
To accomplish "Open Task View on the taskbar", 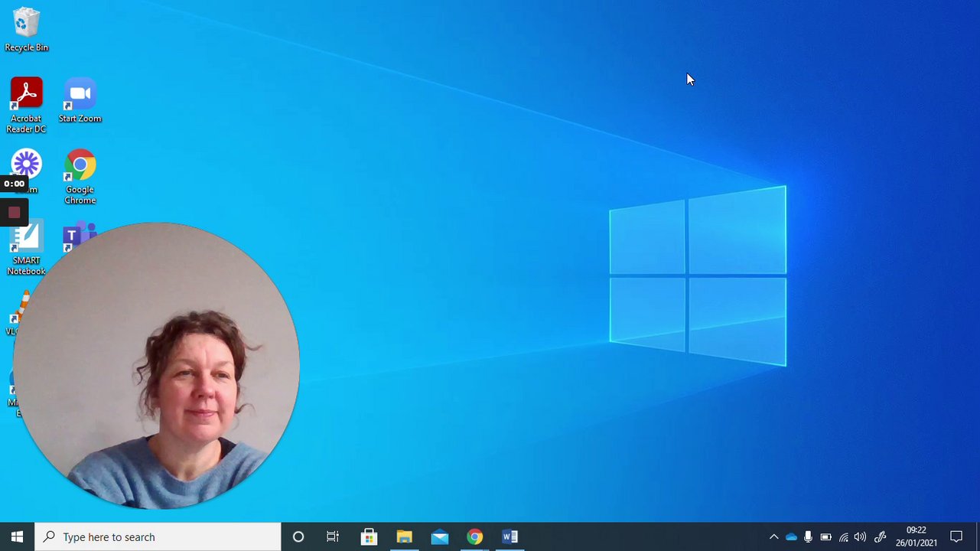I will tap(333, 536).
